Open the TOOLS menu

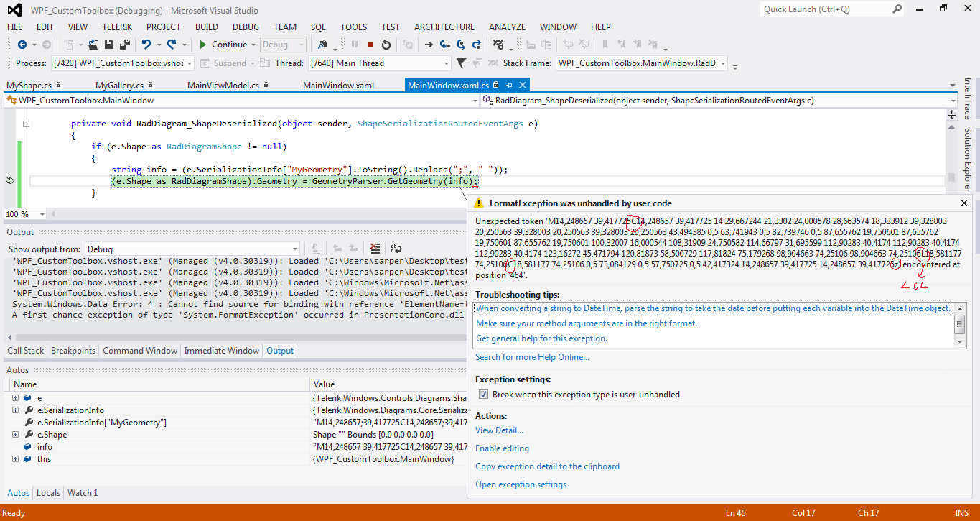[x=353, y=27]
